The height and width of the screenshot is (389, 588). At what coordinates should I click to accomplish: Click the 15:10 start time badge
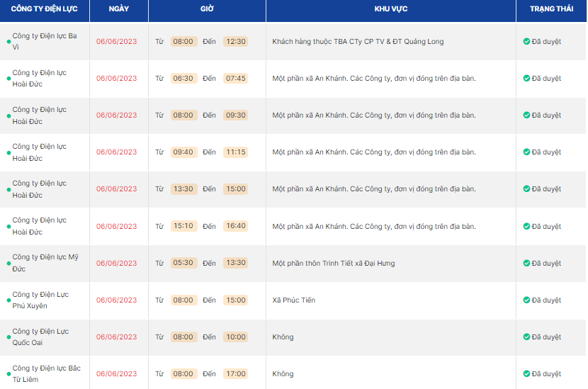click(183, 226)
